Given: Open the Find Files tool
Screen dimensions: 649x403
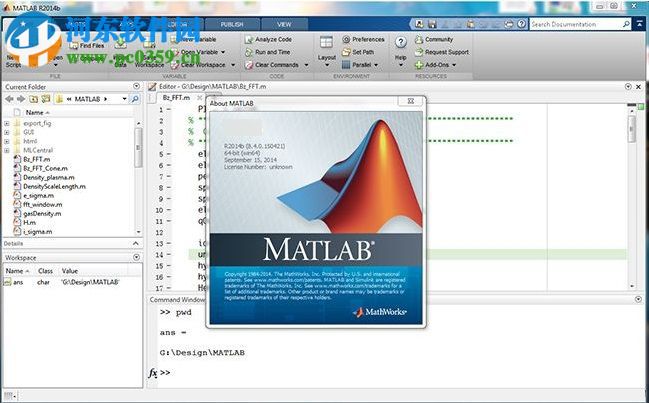Looking at the screenshot, I should (87, 46).
